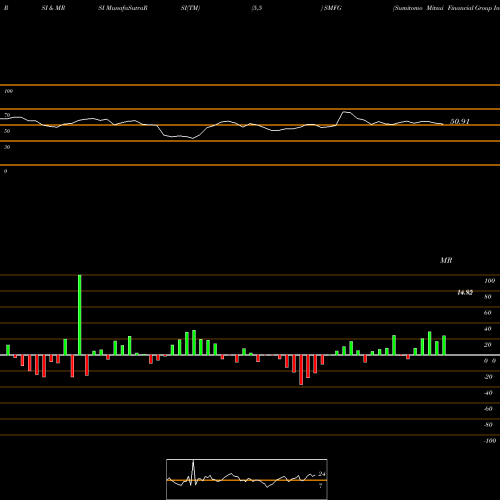Click the '24' label in the mini chart

[x=322, y=474]
